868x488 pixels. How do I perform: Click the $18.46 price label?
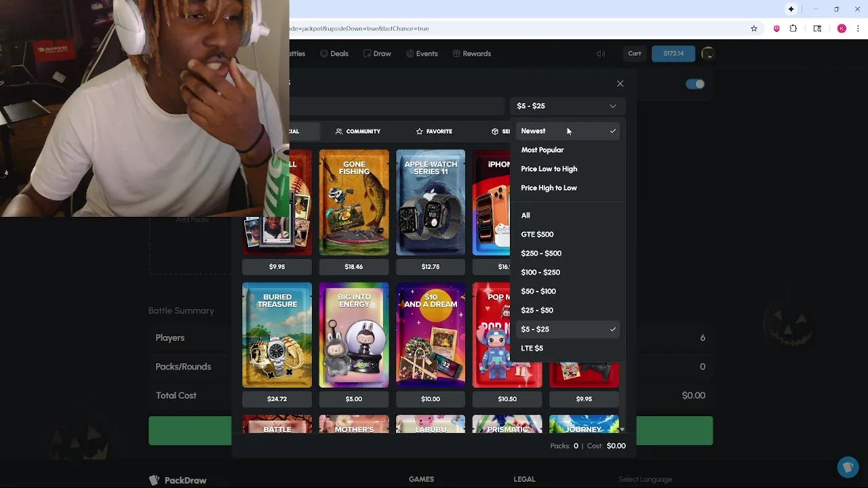pos(354,267)
